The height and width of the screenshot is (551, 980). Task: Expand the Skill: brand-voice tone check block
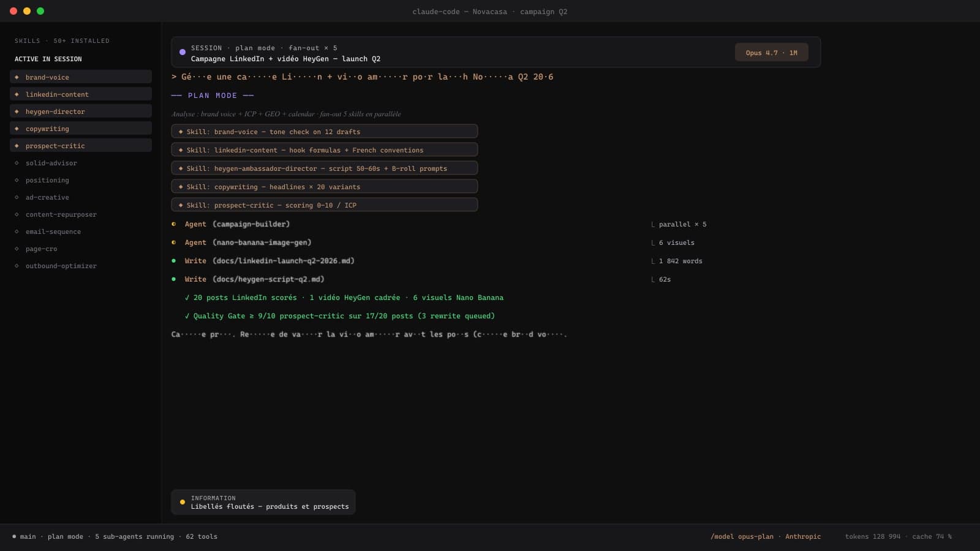pyautogui.click(x=324, y=132)
